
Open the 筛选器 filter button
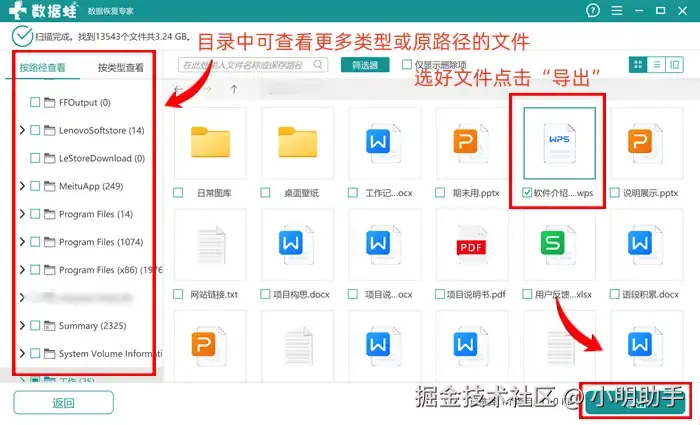pyautogui.click(x=365, y=65)
